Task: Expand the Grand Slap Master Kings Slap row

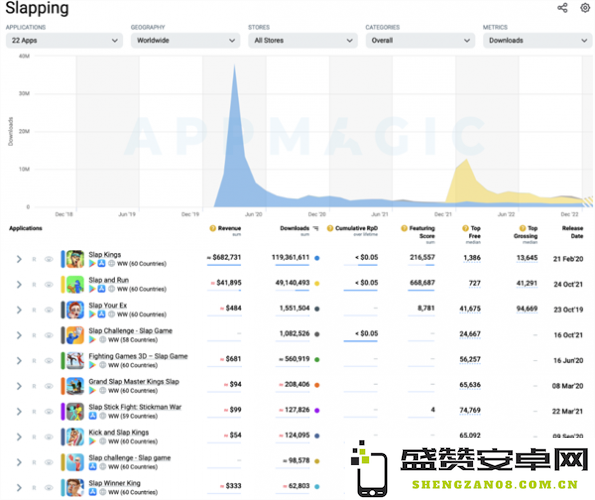Action: click(x=19, y=386)
